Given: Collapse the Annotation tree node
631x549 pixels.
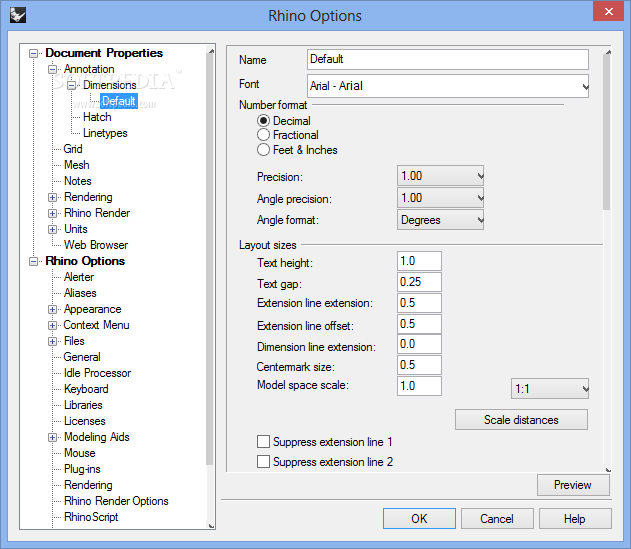Looking at the screenshot, I should click(x=52, y=69).
